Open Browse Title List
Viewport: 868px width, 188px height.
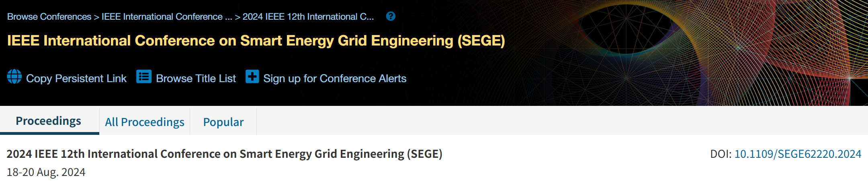coord(196,79)
